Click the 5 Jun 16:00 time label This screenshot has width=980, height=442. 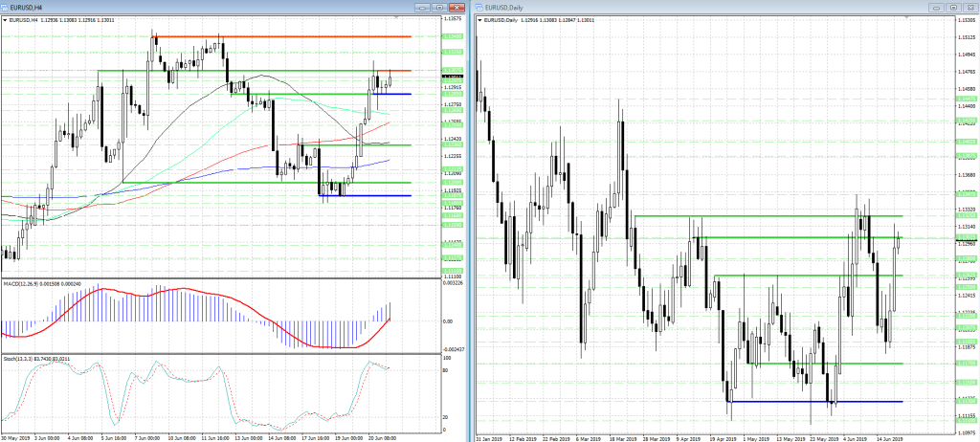coord(114,437)
